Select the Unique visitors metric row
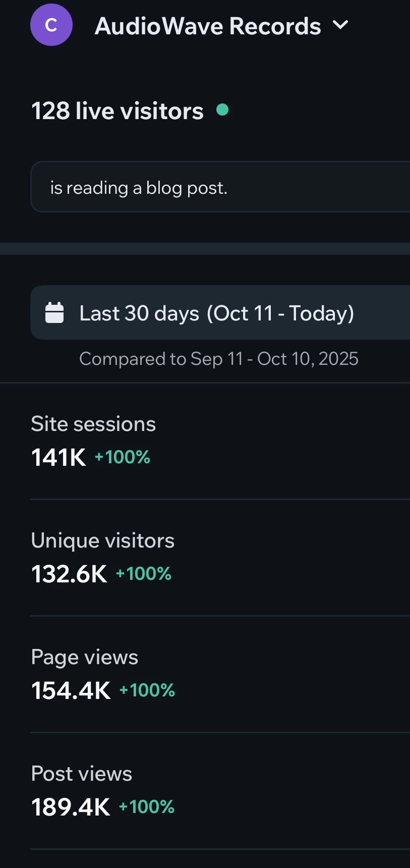 [103, 540]
